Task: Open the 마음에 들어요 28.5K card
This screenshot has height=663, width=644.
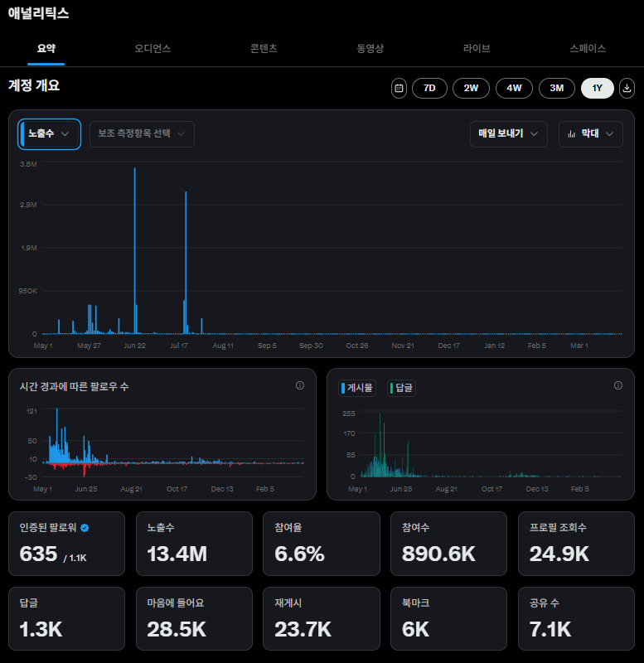Action: [x=194, y=618]
